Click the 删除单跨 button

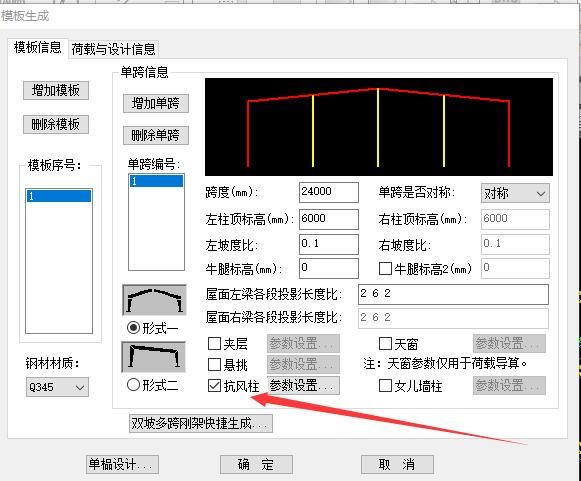point(156,135)
